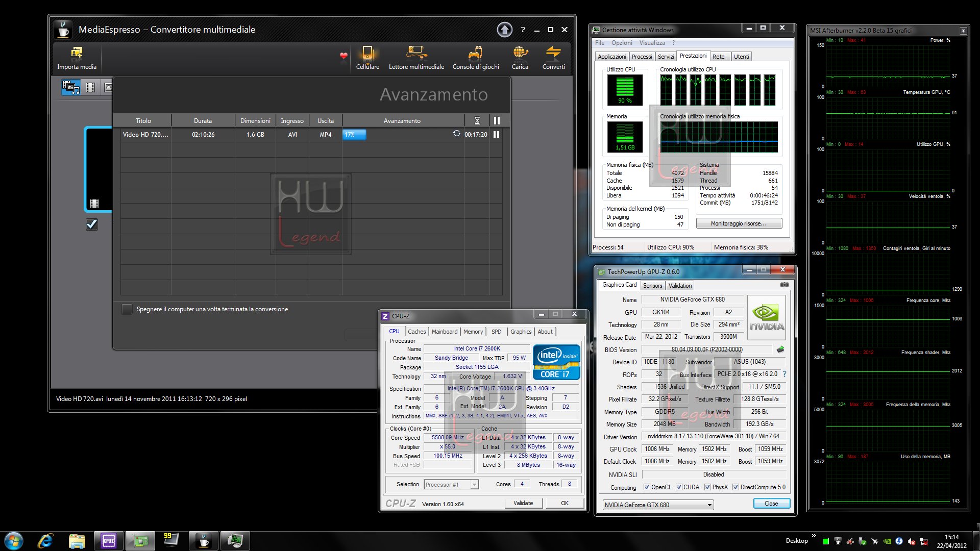Open Windows Start button

[14, 541]
